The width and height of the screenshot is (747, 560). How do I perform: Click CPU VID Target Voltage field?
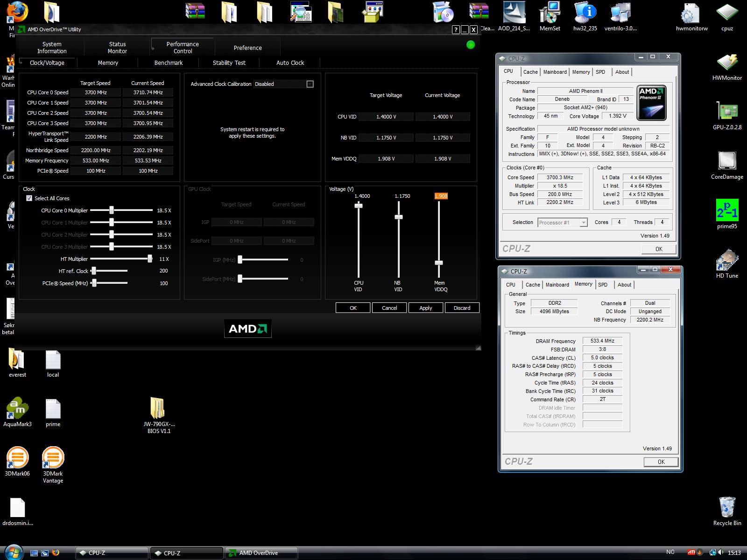[386, 117]
